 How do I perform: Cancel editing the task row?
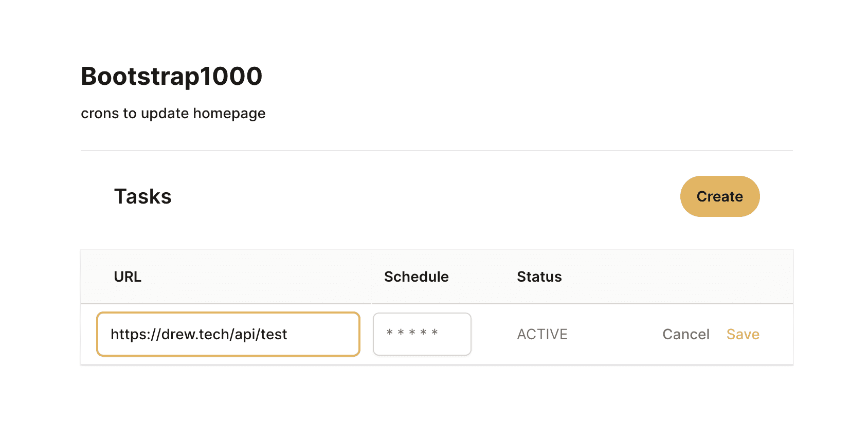click(686, 334)
